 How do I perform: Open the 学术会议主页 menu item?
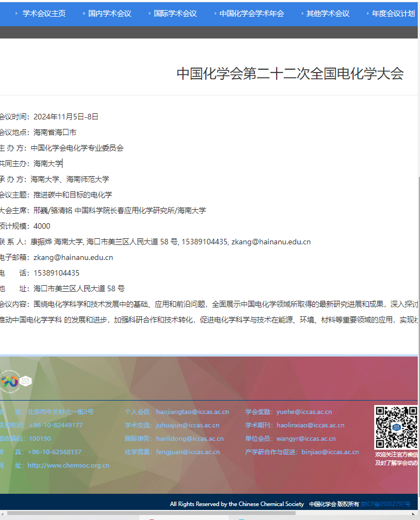[x=44, y=13]
